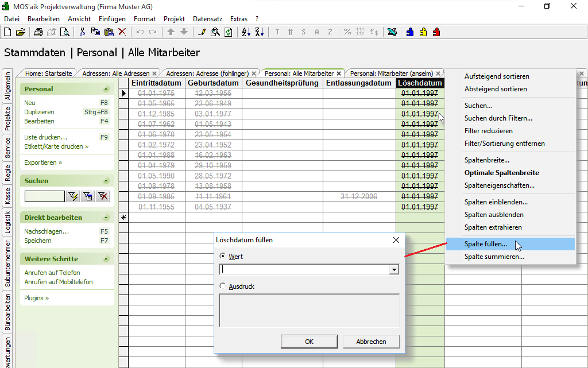The width and height of the screenshot is (588, 368).
Task: Click the remove filter icon in Suchen
Action: point(103,196)
